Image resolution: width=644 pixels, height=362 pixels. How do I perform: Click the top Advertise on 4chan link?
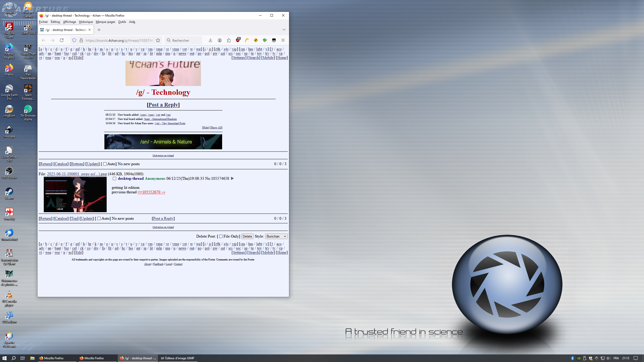(x=163, y=156)
